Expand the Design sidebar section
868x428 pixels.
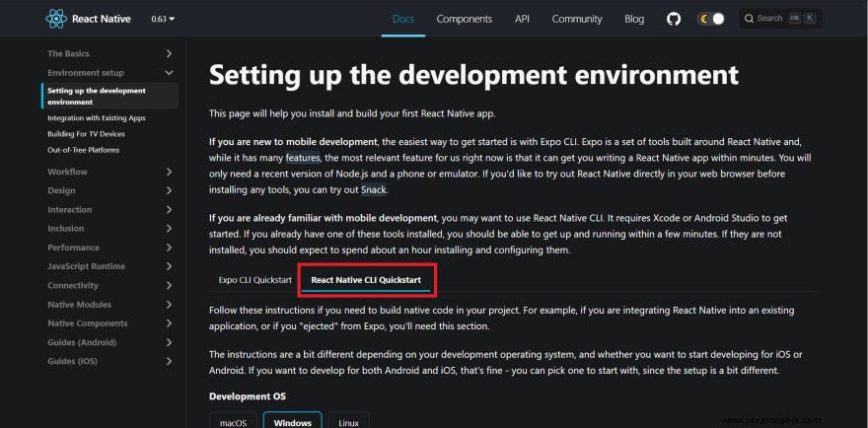109,190
